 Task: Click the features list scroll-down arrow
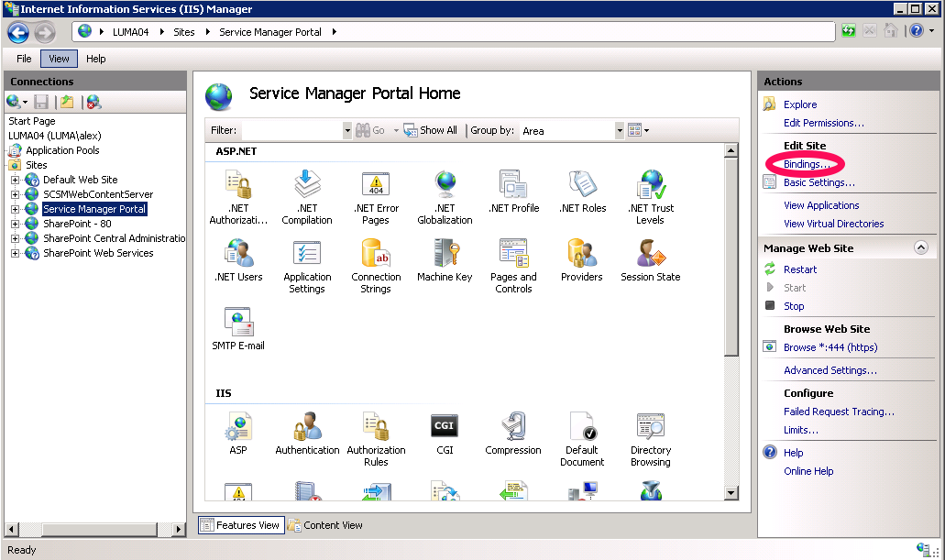(731, 493)
